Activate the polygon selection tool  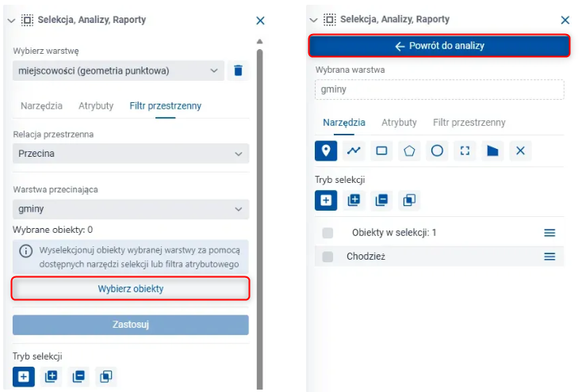point(409,150)
